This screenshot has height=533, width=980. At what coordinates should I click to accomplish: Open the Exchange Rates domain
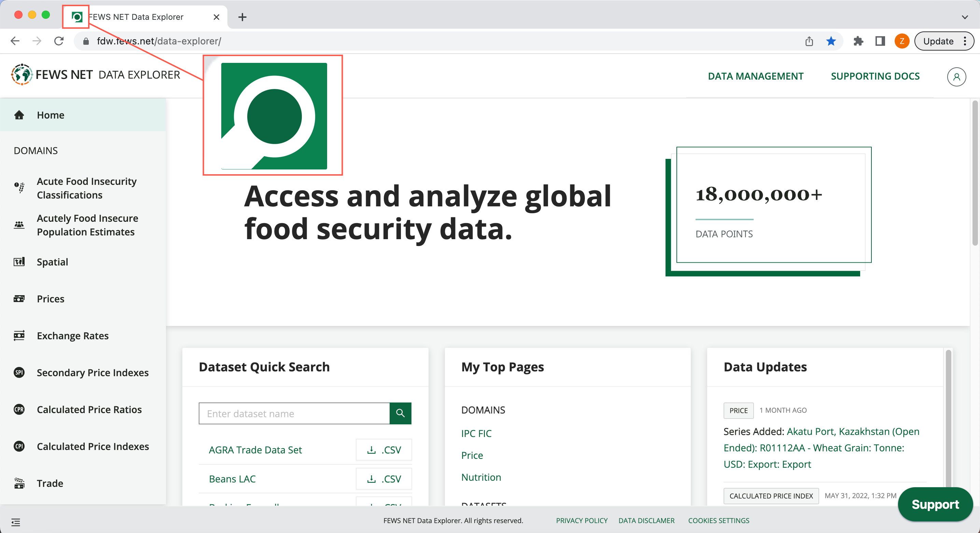tap(72, 336)
